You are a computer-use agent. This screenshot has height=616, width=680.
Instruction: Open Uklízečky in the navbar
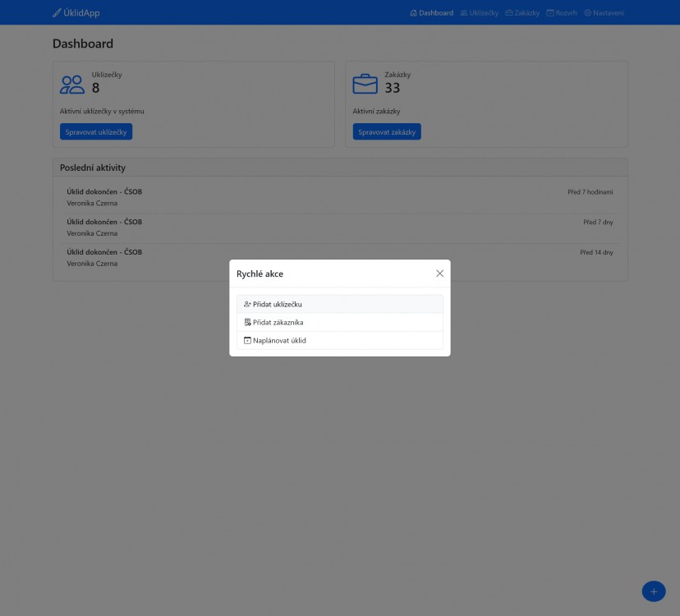[480, 13]
